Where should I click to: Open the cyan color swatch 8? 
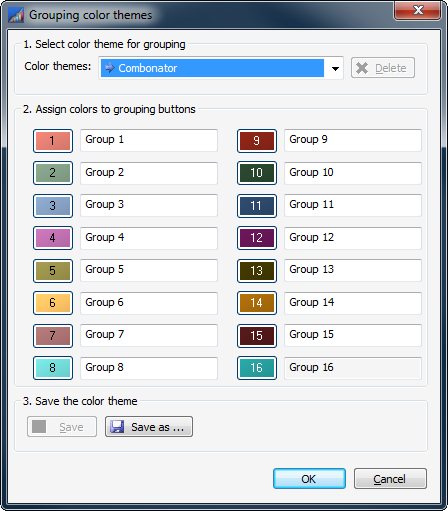53,368
